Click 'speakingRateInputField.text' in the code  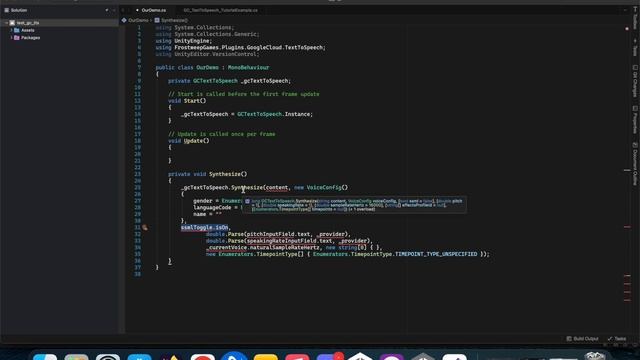click(x=289, y=241)
